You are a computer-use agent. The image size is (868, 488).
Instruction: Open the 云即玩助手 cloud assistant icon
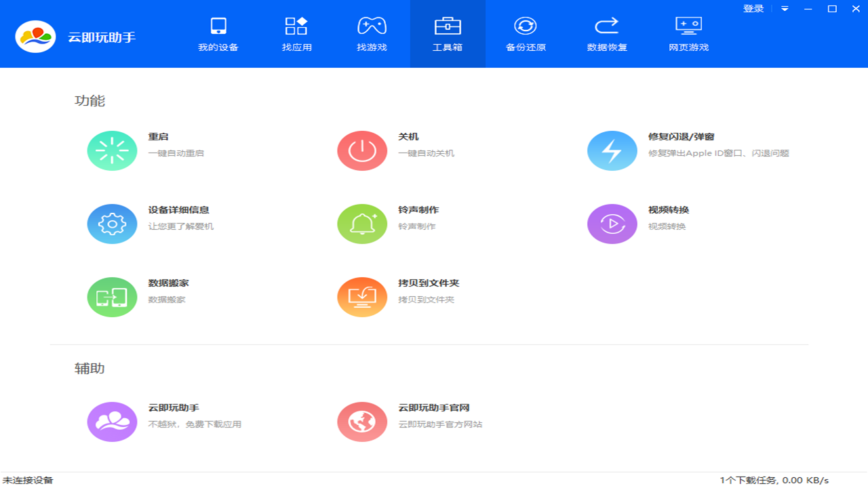pos(112,421)
